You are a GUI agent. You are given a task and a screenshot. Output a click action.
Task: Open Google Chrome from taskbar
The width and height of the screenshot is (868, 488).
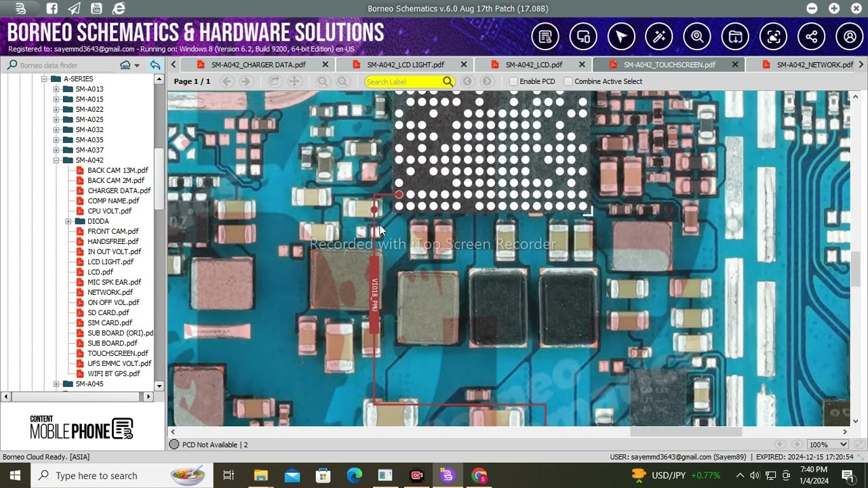(x=479, y=476)
